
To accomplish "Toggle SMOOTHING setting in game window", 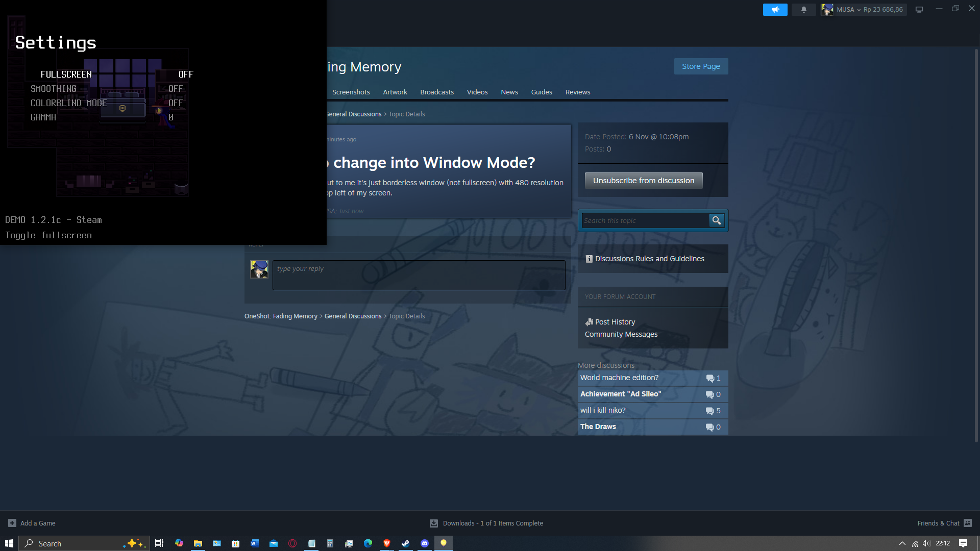I will pos(107,89).
